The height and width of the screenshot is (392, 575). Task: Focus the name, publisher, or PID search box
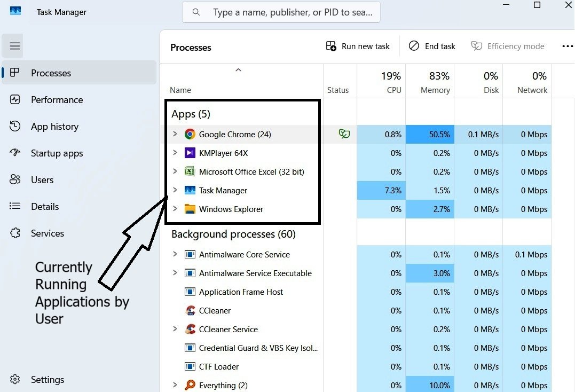[281, 12]
